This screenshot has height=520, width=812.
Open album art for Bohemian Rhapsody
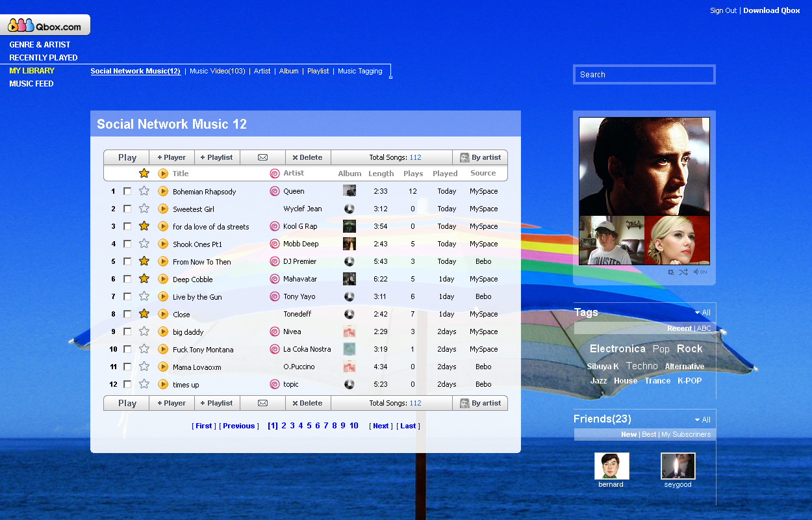(x=349, y=191)
